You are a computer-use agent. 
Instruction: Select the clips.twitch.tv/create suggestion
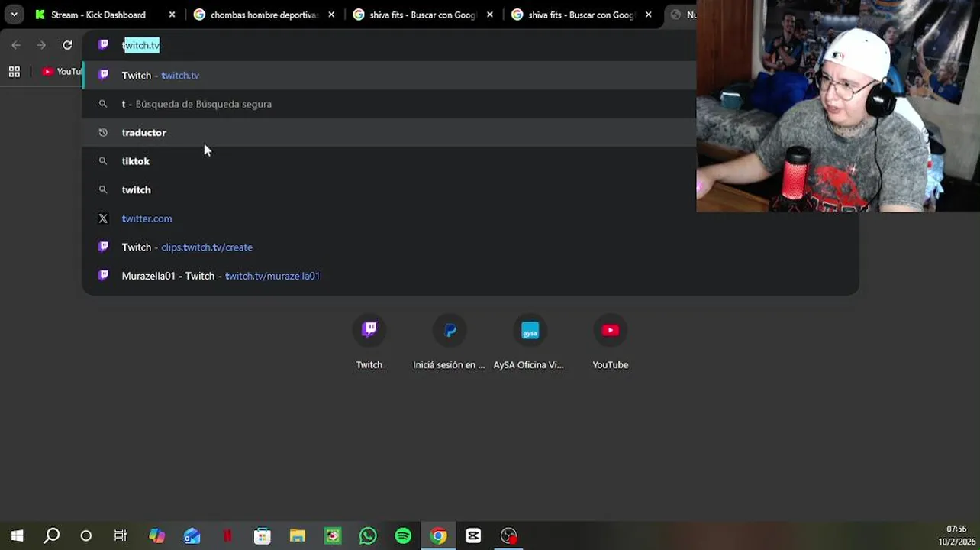(x=470, y=247)
